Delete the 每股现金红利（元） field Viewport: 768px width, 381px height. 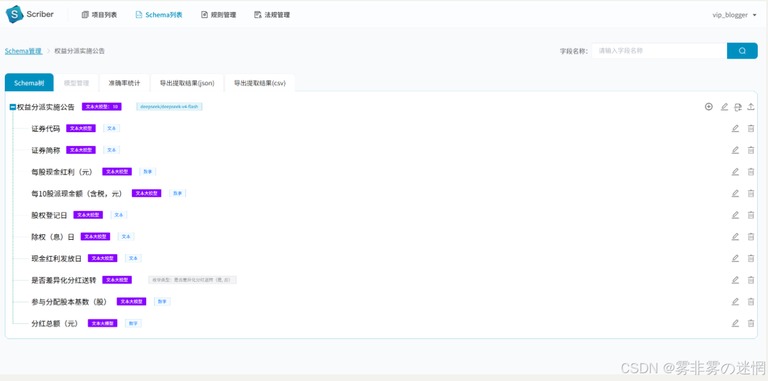pos(751,171)
